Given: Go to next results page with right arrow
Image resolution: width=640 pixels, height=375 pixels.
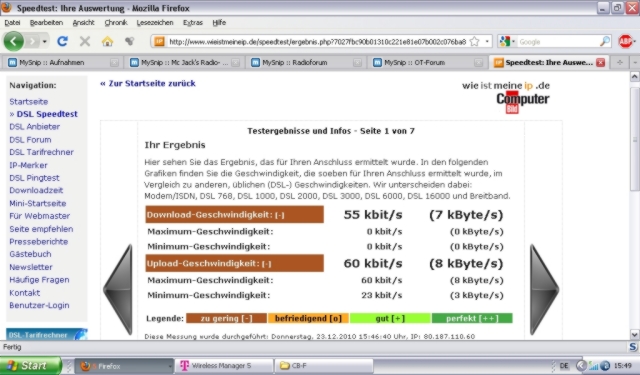Looking at the screenshot, I should (x=544, y=289).
